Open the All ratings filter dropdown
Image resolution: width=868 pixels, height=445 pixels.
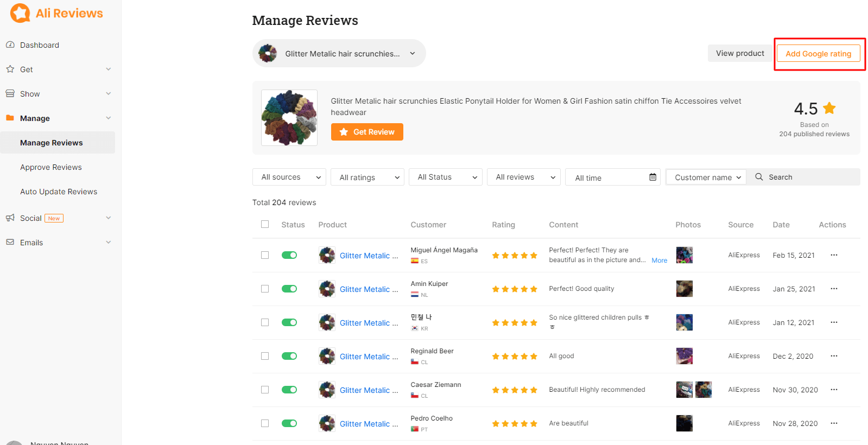(x=368, y=177)
